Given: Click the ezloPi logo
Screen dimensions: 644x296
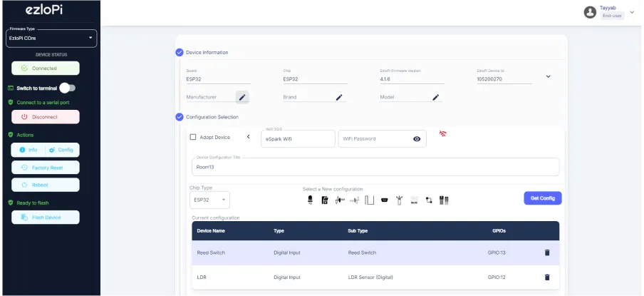Looking at the screenshot, I should coord(44,10).
